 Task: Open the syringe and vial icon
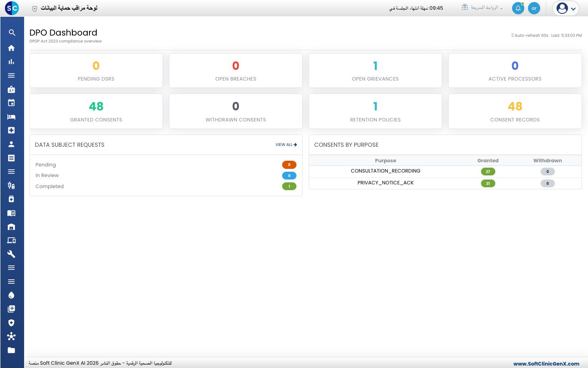coord(11,186)
